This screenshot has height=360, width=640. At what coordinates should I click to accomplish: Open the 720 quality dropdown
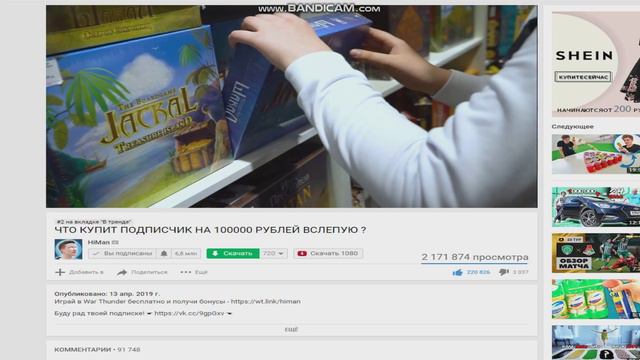273,253
